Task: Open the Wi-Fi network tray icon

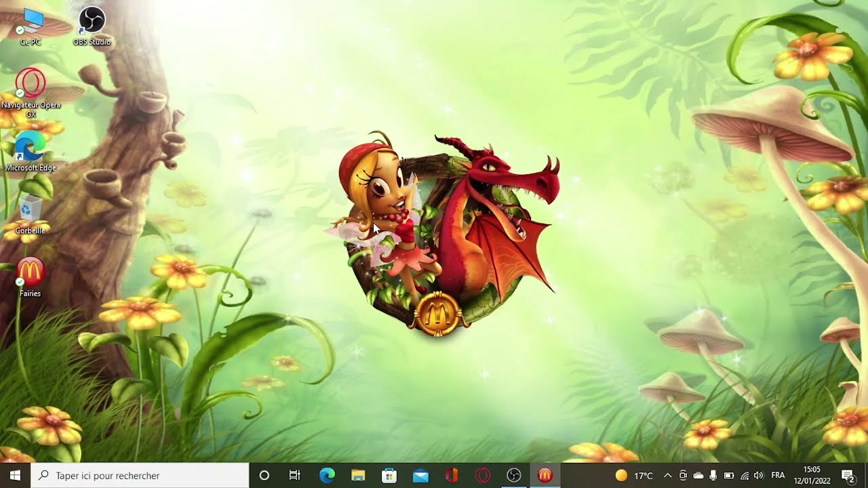Action: click(x=745, y=476)
